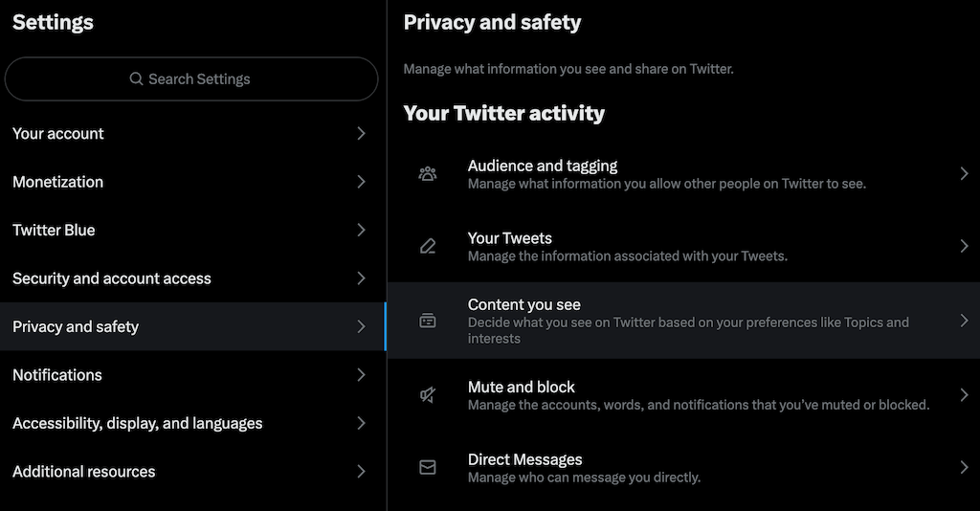Image resolution: width=980 pixels, height=511 pixels.
Task: Open Security and account access
Action: [x=112, y=278]
